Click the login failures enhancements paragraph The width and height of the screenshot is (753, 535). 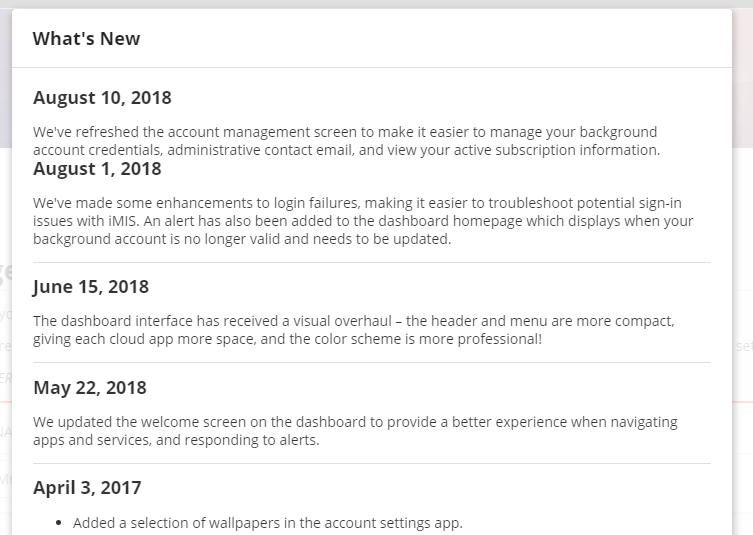click(x=362, y=221)
